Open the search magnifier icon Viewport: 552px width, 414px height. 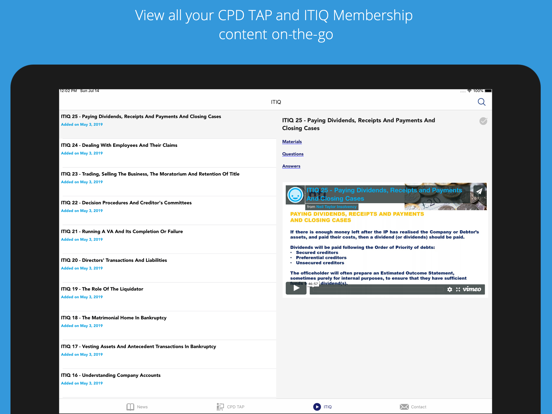point(481,102)
